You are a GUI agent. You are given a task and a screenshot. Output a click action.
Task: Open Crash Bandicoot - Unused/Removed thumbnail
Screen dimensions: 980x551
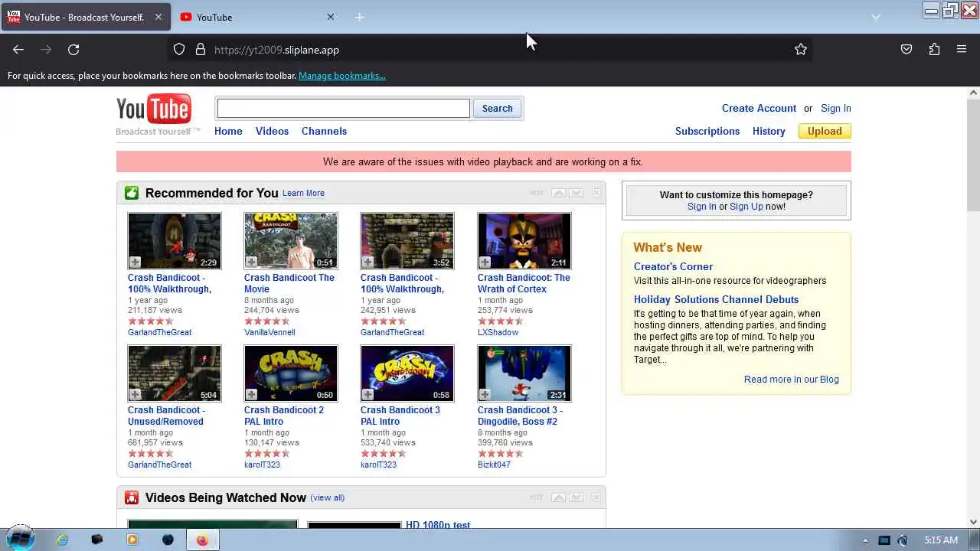click(x=175, y=373)
